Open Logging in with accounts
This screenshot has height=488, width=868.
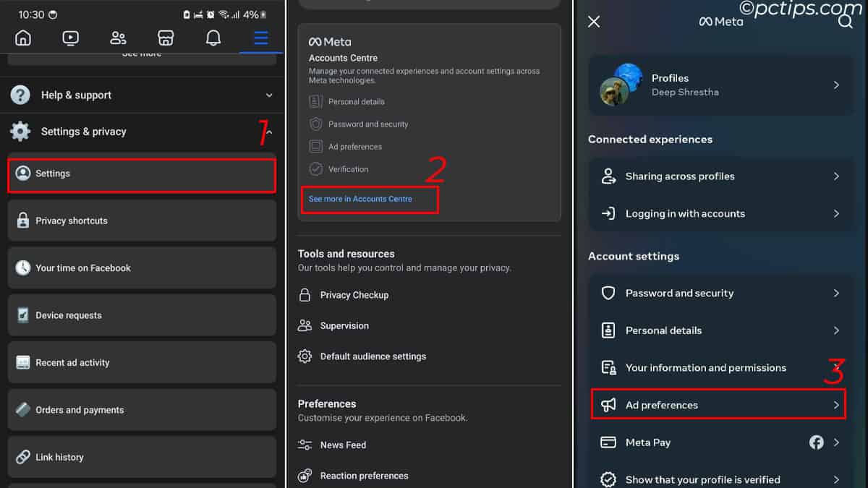[x=720, y=214]
